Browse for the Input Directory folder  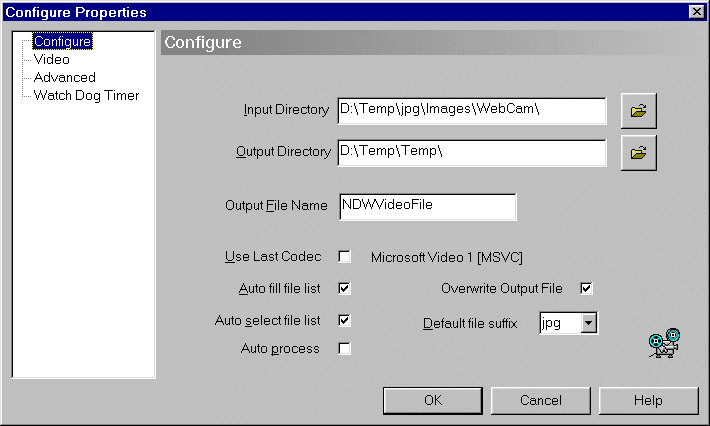(638, 111)
